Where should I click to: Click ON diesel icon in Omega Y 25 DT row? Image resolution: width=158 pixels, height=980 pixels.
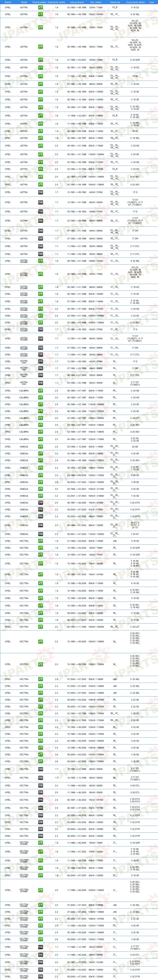click(x=40, y=534)
